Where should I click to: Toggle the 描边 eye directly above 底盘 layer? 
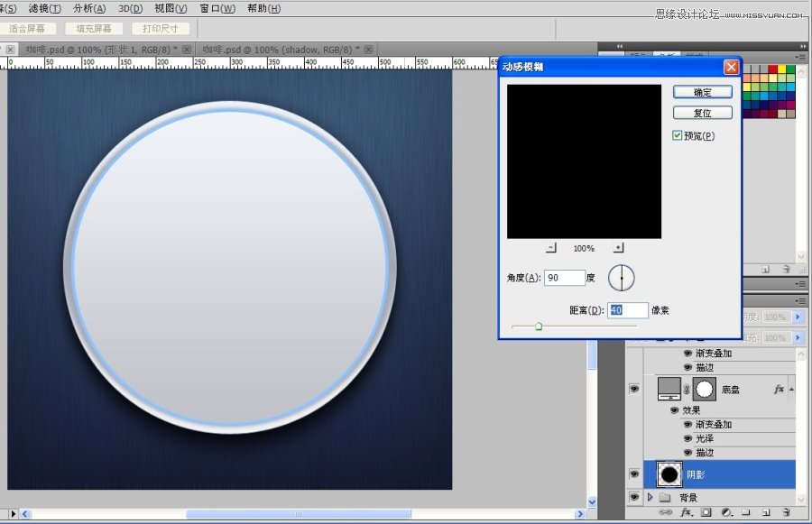[687, 367]
